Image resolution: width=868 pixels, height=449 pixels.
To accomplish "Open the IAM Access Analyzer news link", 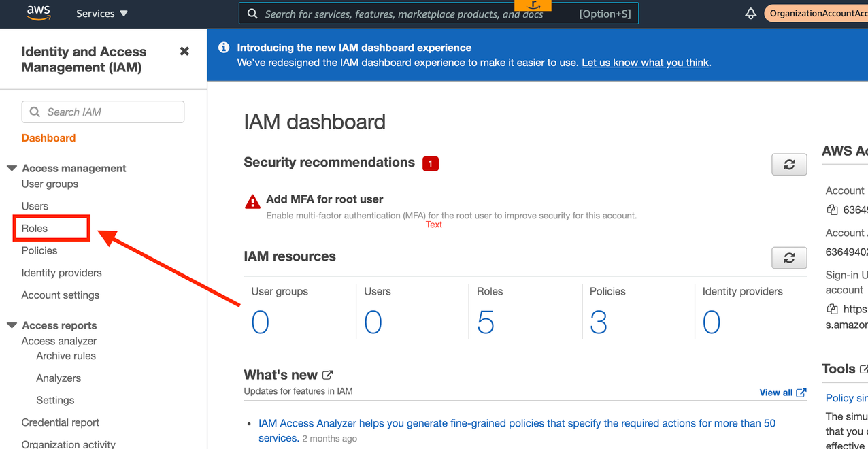I will point(517,431).
